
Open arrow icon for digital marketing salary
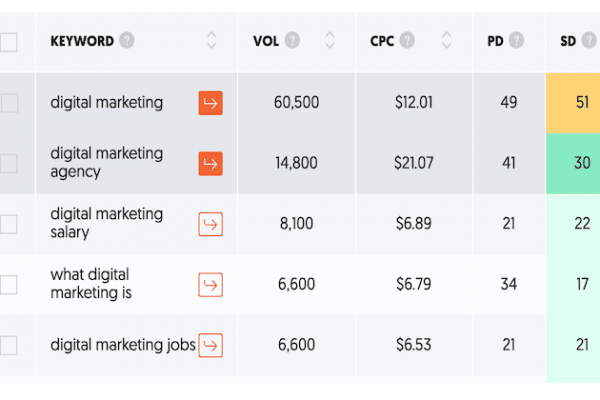[x=210, y=224]
